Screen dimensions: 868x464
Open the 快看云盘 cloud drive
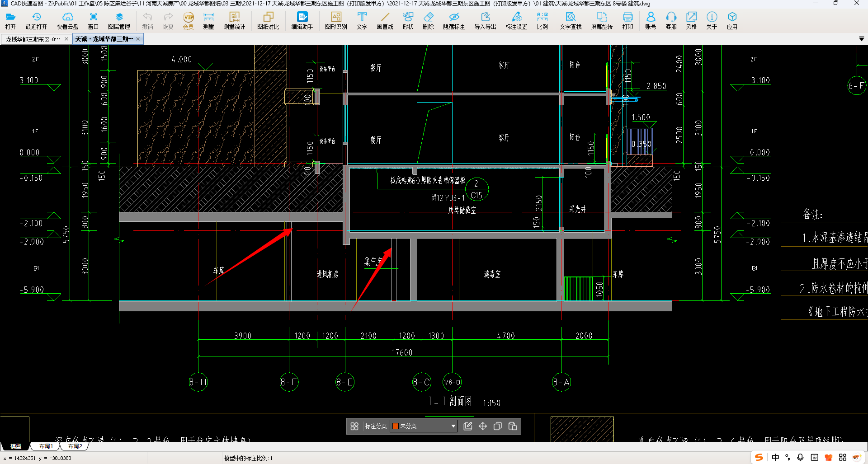tap(67, 21)
